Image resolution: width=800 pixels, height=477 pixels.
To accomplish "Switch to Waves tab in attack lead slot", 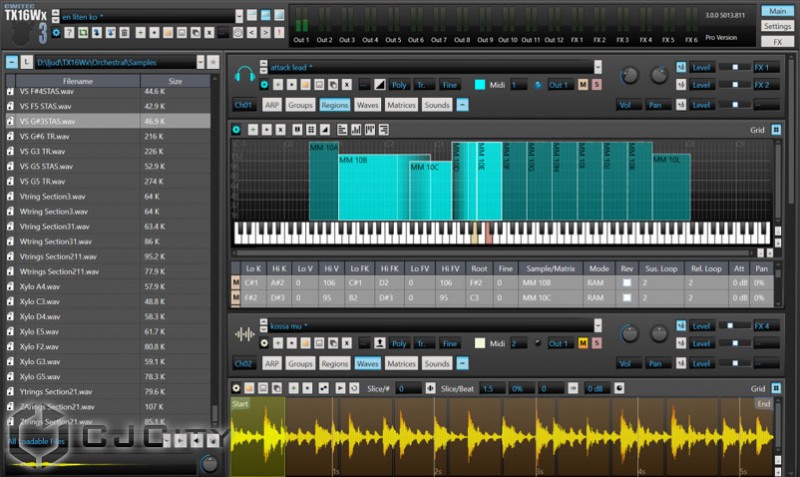I will click(x=367, y=105).
